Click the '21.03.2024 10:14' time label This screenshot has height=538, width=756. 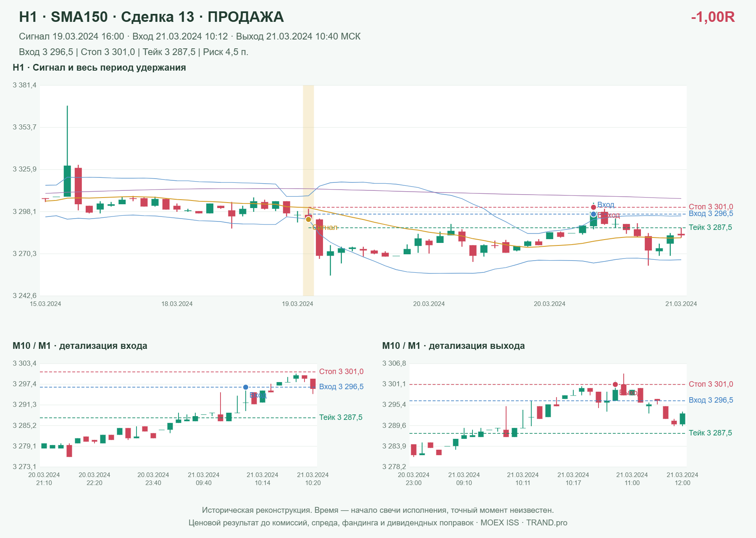click(x=262, y=479)
